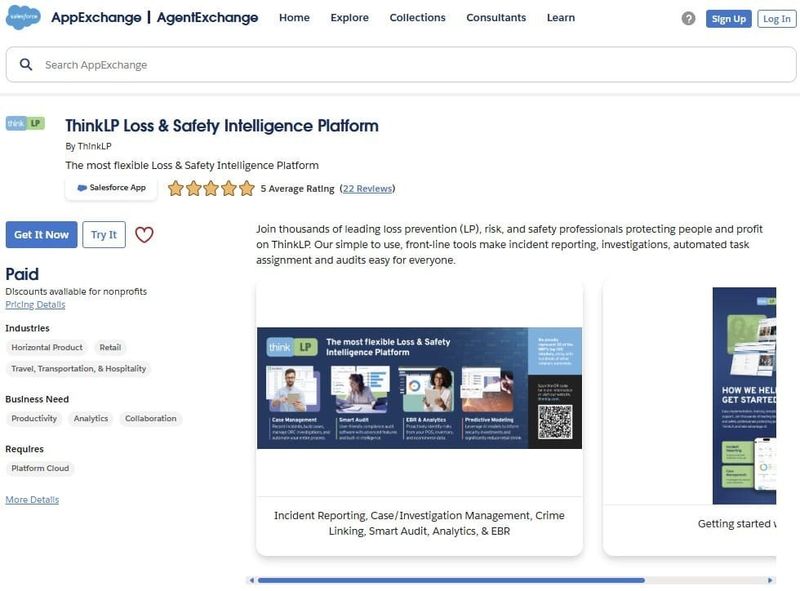The height and width of the screenshot is (591, 800).
Task: Open the Consultants navigation item
Action: (496, 18)
